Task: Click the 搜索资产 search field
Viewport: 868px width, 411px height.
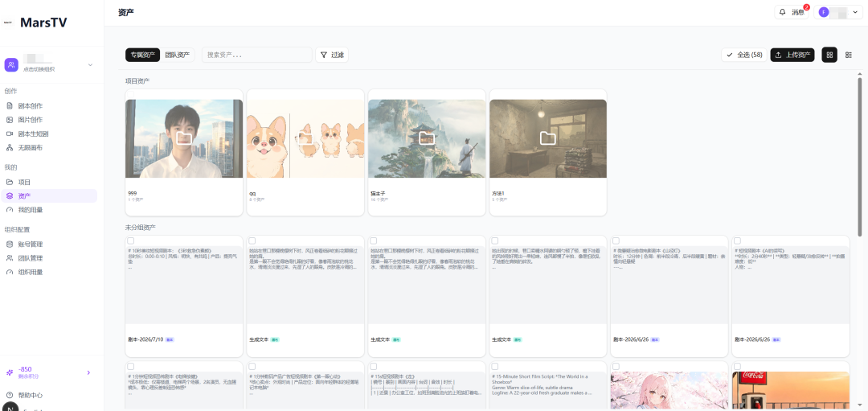Action: pyautogui.click(x=257, y=55)
